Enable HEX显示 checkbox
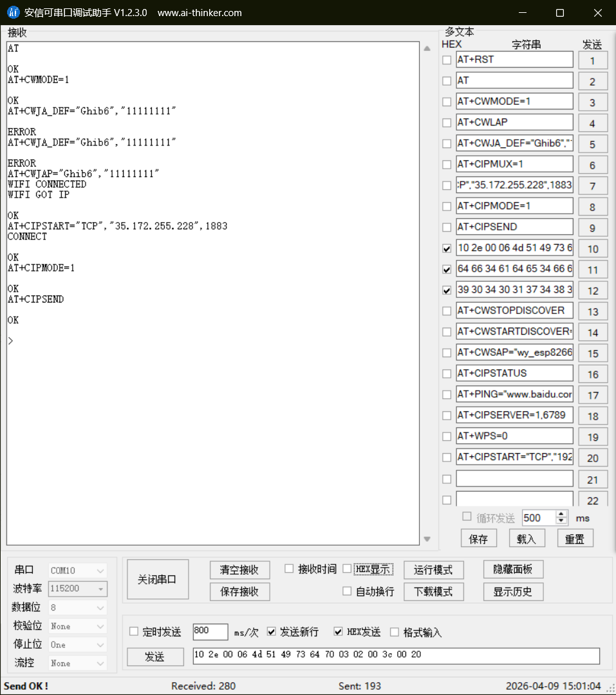 coord(347,569)
